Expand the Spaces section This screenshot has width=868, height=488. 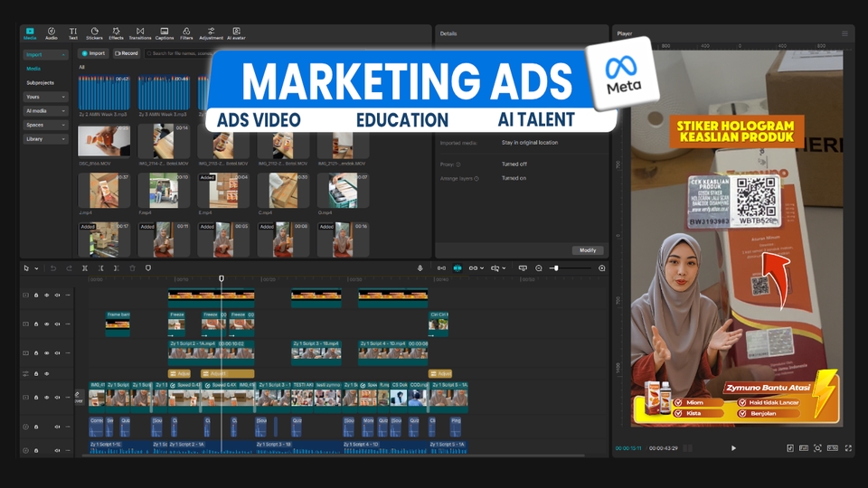pyautogui.click(x=45, y=125)
